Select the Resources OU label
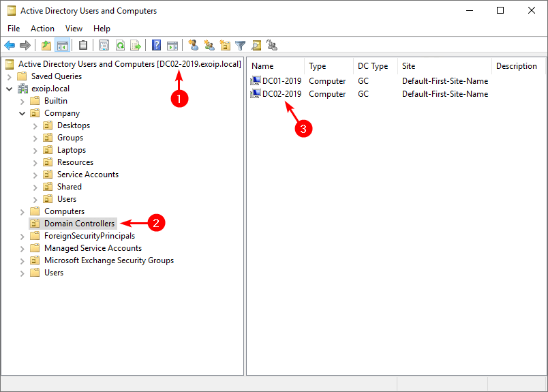The image size is (548, 392). point(76,162)
